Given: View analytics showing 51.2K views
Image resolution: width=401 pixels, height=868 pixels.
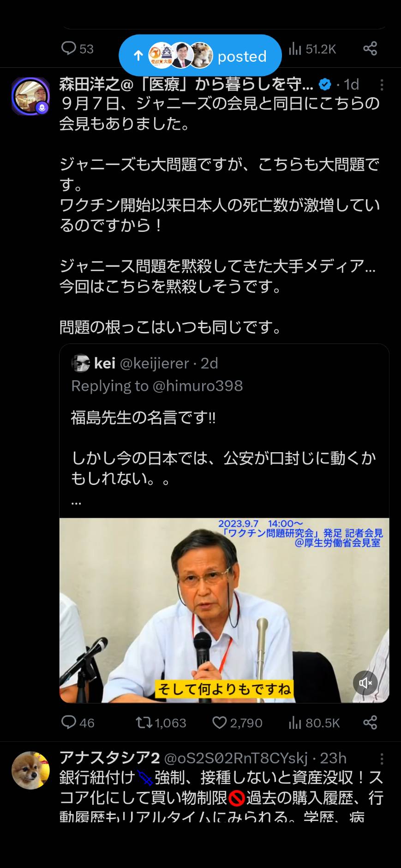Looking at the screenshot, I should click(312, 49).
